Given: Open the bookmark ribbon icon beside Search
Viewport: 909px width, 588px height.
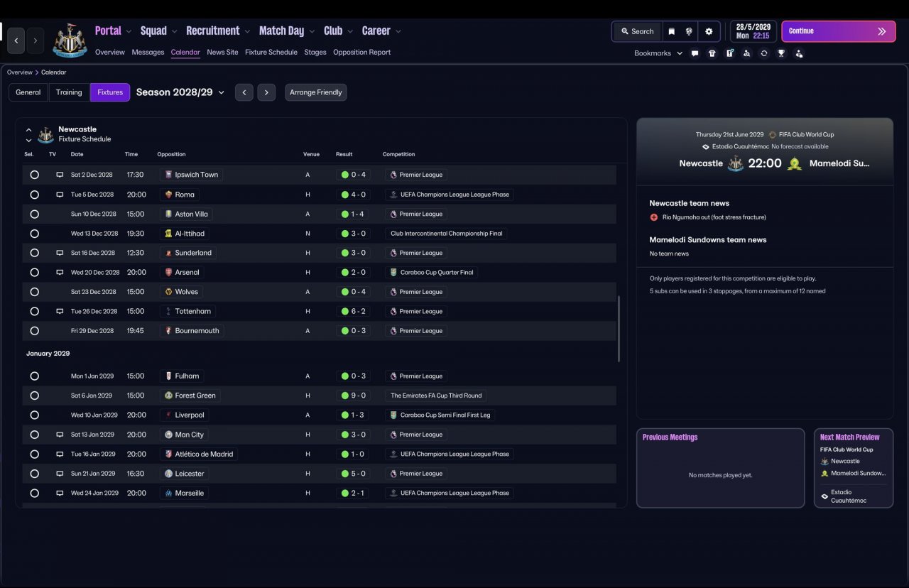Looking at the screenshot, I should click(671, 31).
